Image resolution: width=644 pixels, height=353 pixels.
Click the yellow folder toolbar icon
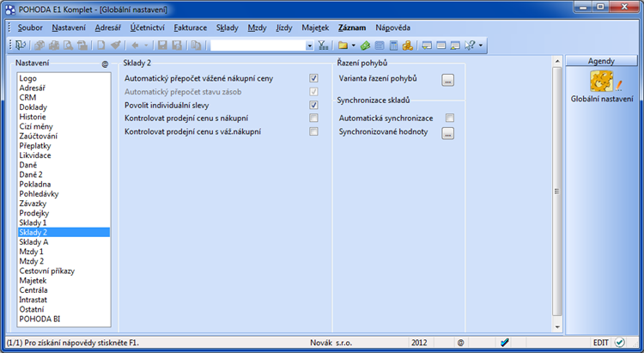click(x=343, y=46)
